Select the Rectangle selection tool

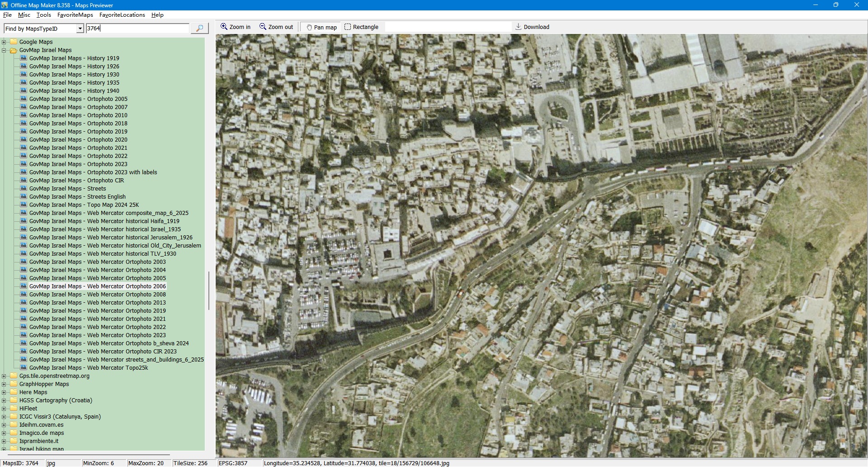coord(361,27)
